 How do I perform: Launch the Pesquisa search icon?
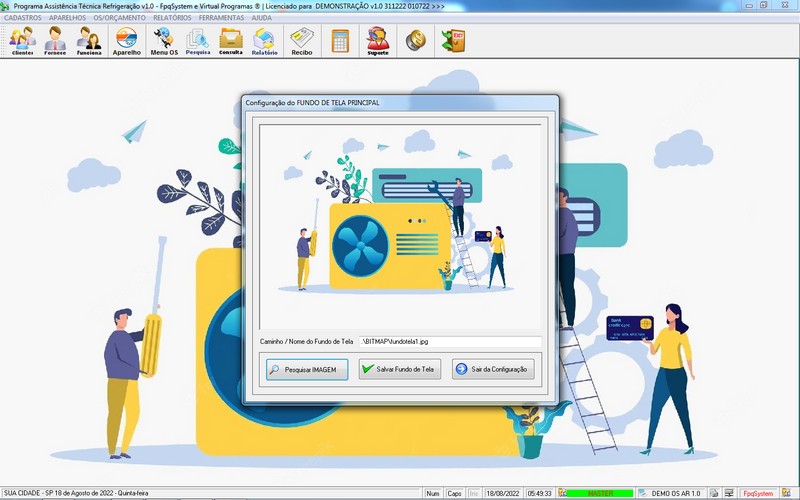coord(198,41)
